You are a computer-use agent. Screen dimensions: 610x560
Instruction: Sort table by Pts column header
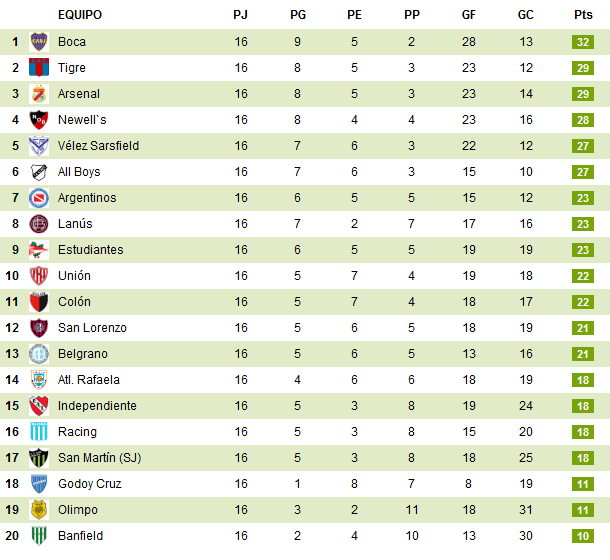583,15
